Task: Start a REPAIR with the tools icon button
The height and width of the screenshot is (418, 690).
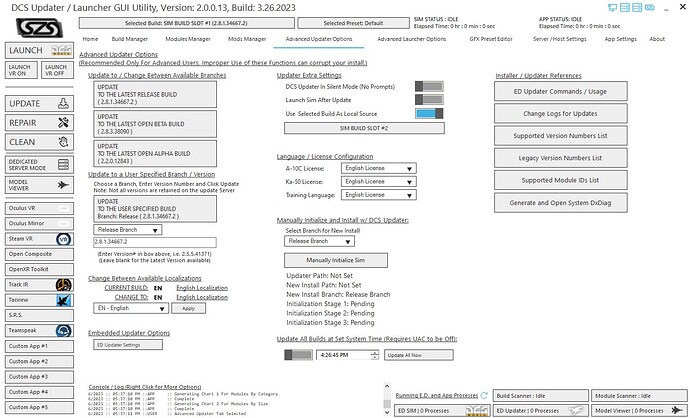Action: click(x=39, y=123)
